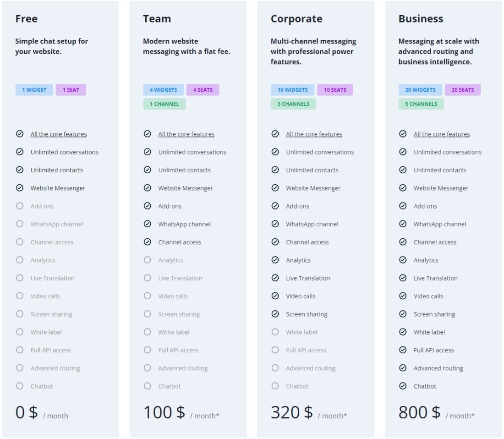Click the checkmark beside Chatbot in Business plan

pyautogui.click(x=403, y=386)
